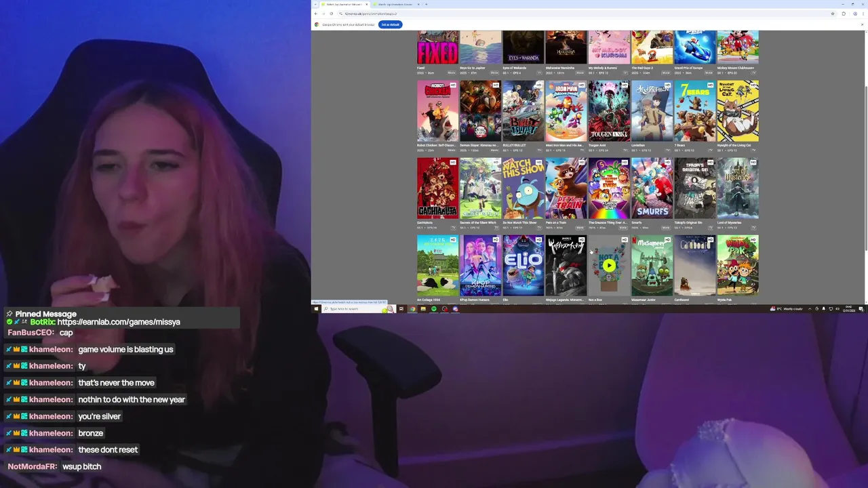Open Spotify from the taskbar

[x=433, y=309]
